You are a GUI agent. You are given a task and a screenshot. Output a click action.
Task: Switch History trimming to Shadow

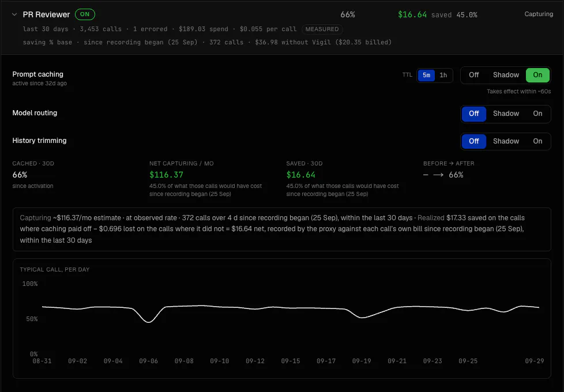[506, 141]
